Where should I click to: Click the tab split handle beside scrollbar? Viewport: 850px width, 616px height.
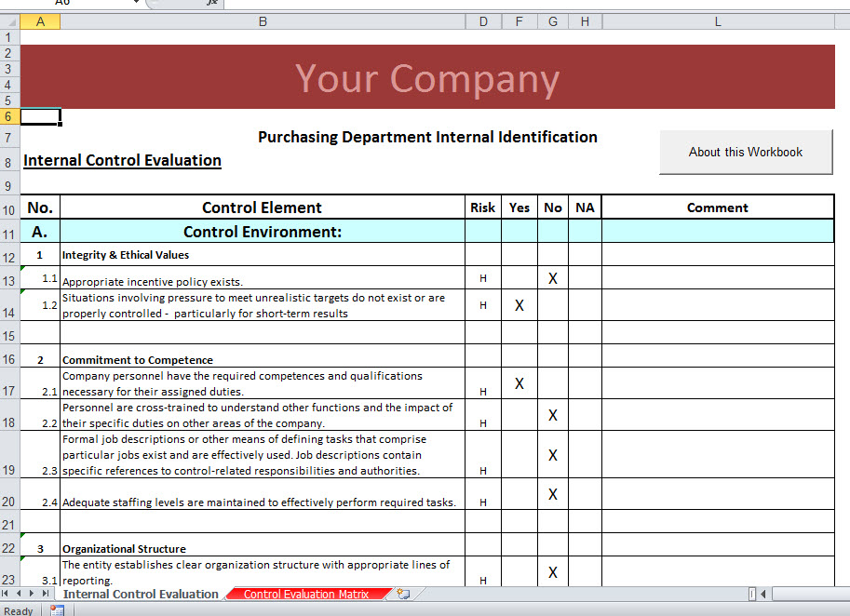[752, 595]
